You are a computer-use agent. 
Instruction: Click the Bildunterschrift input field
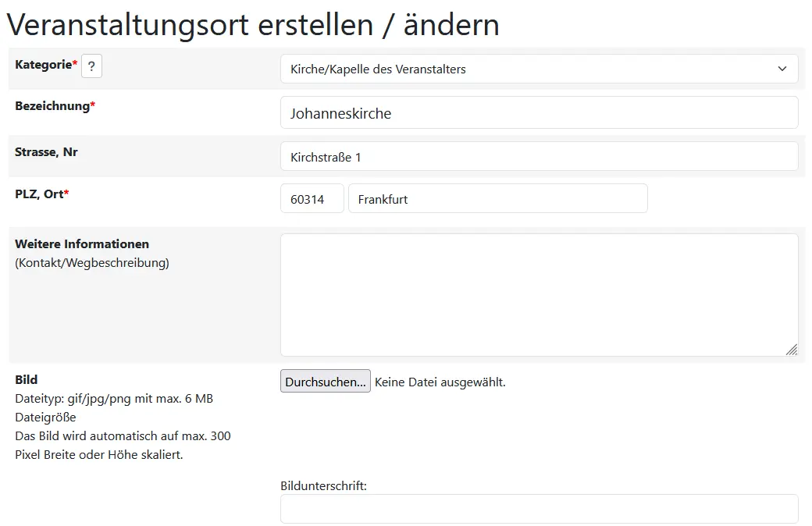(x=539, y=509)
